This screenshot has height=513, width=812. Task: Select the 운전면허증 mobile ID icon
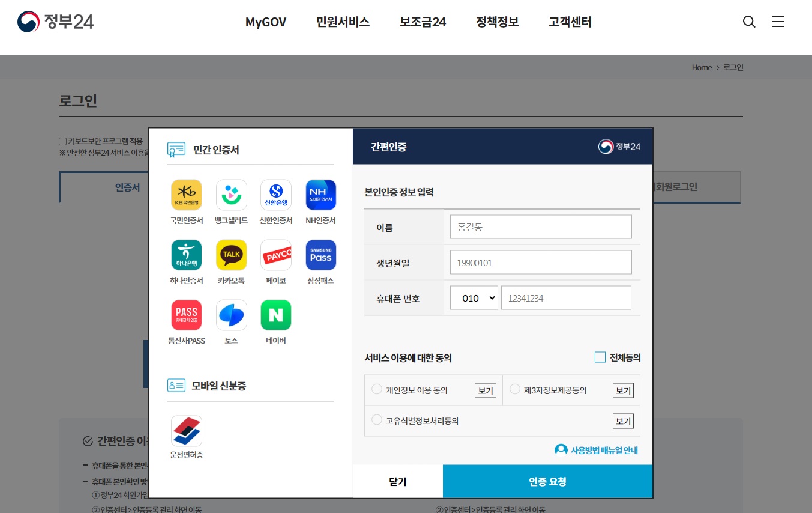click(x=187, y=431)
